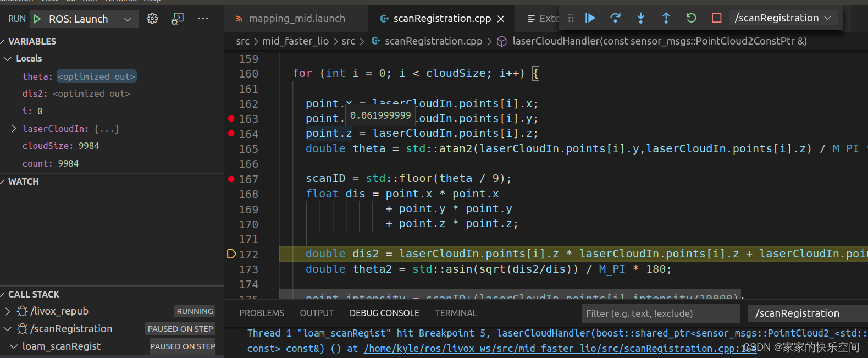Click src breadcrumb at path start
868x358 pixels.
(x=242, y=41)
